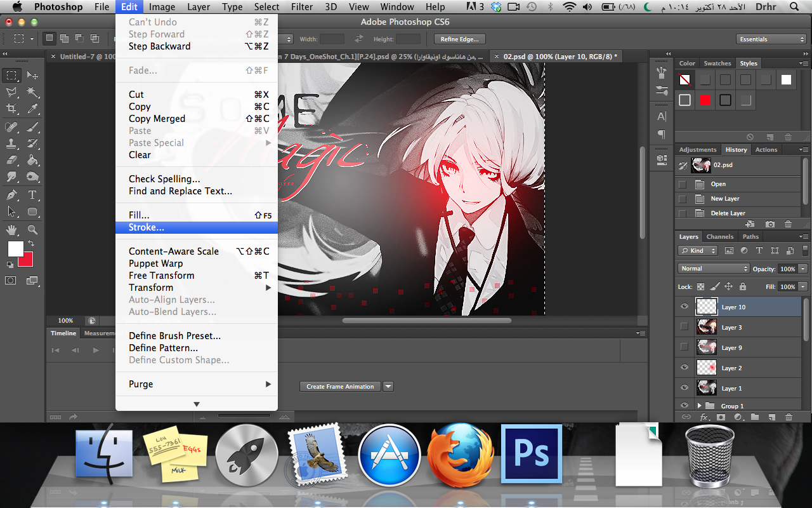Select the Hand tool

pyautogui.click(x=12, y=229)
